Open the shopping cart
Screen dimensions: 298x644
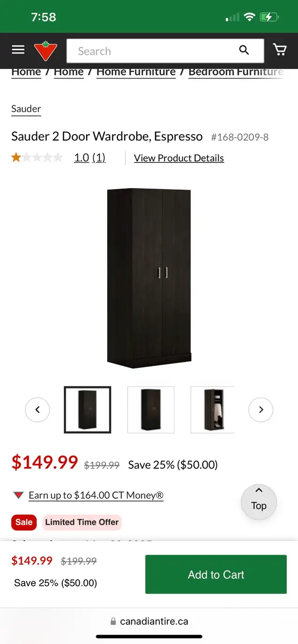pyautogui.click(x=280, y=50)
